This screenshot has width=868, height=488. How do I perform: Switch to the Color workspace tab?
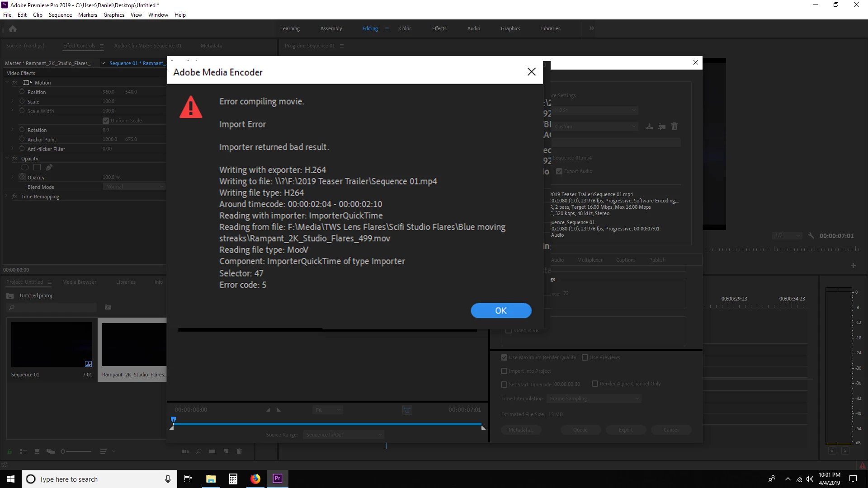pyautogui.click(x=405, y=28)
